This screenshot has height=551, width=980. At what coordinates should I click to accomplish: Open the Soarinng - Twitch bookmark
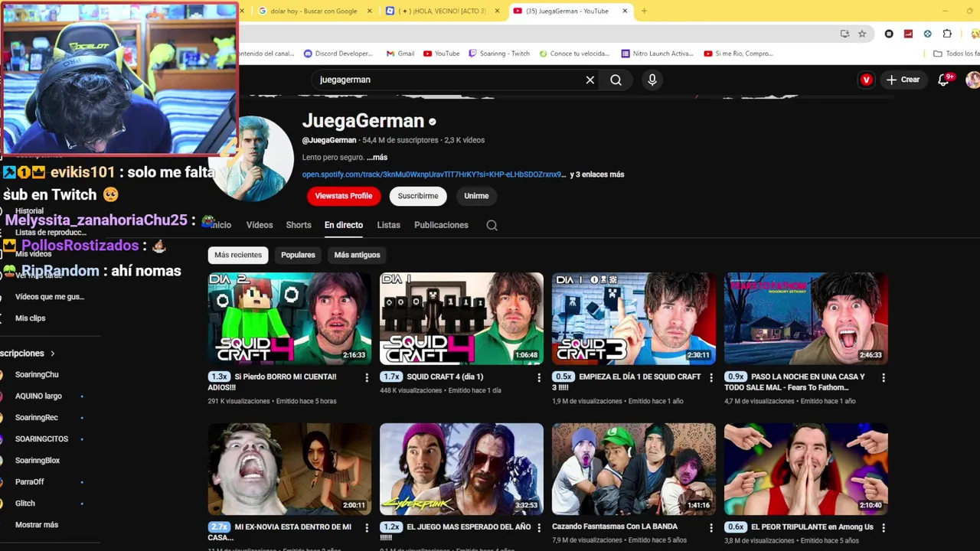(x=499, y=54)
